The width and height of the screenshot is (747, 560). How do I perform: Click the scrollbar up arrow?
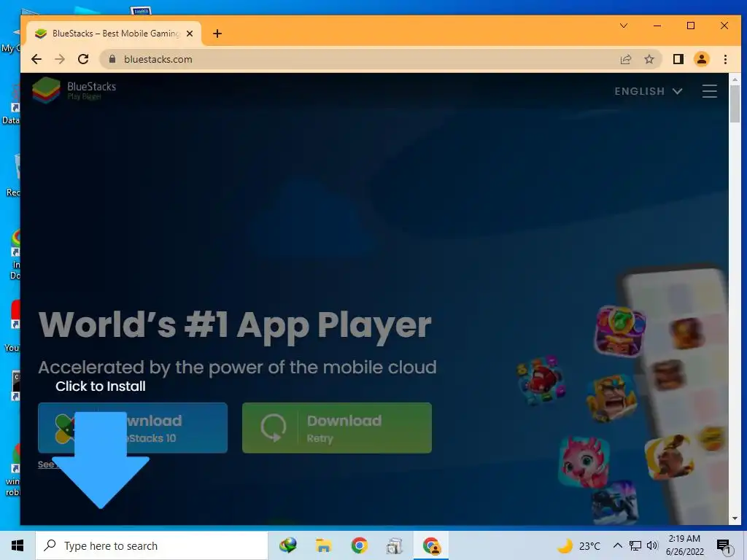734,79
